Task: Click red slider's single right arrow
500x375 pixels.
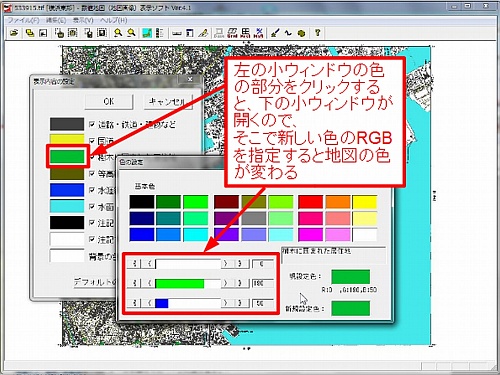Action: click(226, 264)
